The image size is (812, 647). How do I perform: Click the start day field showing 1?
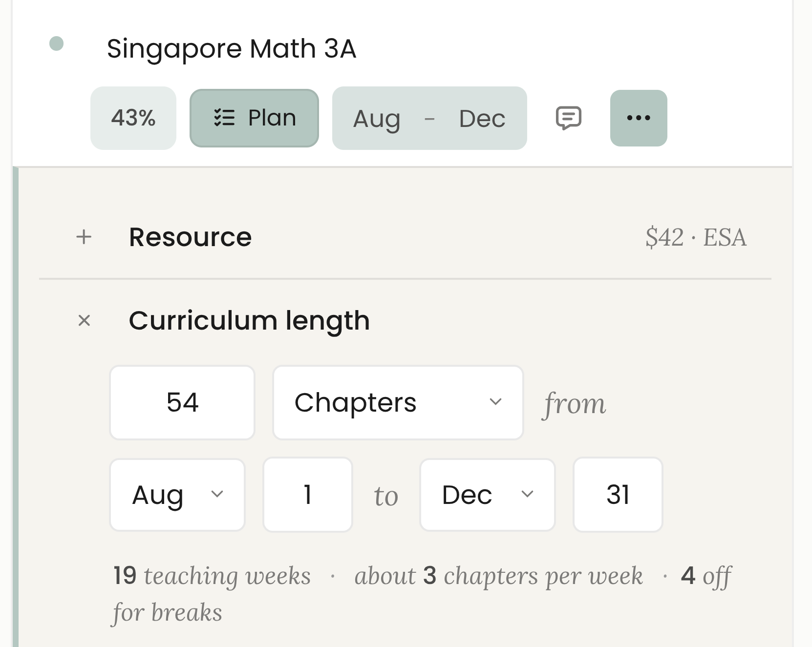(308, 495)
